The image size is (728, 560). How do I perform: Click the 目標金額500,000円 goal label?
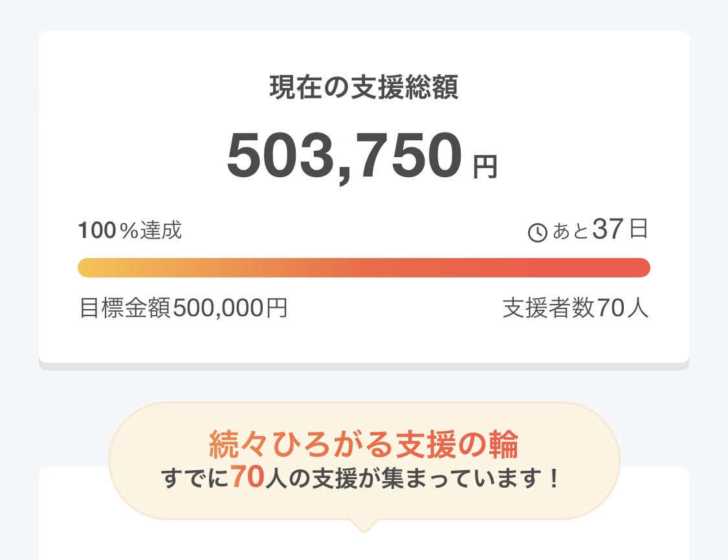(x=183, y=308)
